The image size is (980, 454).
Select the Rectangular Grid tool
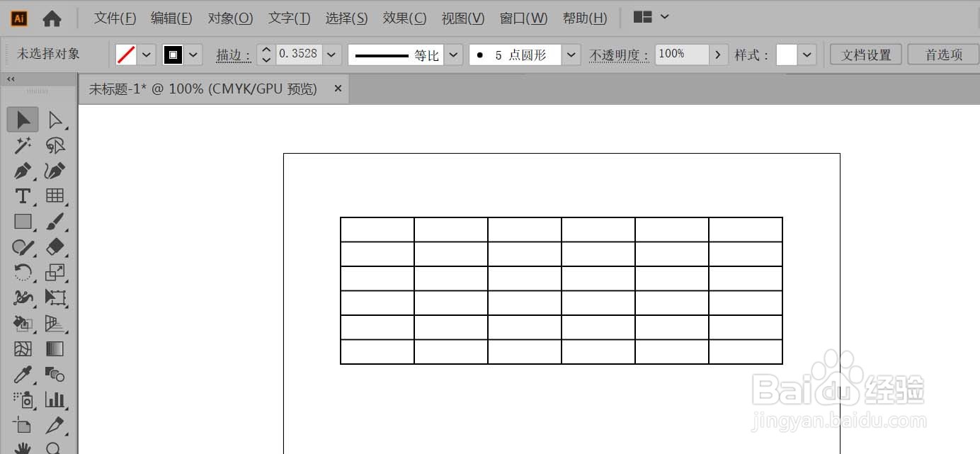pyautogui.click(x=55, y=196)
